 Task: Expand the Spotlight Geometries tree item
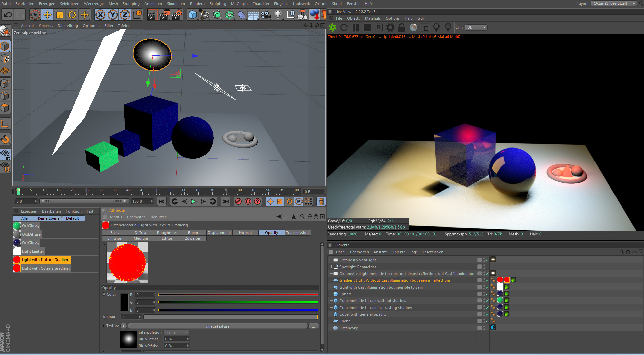point(330,267)
